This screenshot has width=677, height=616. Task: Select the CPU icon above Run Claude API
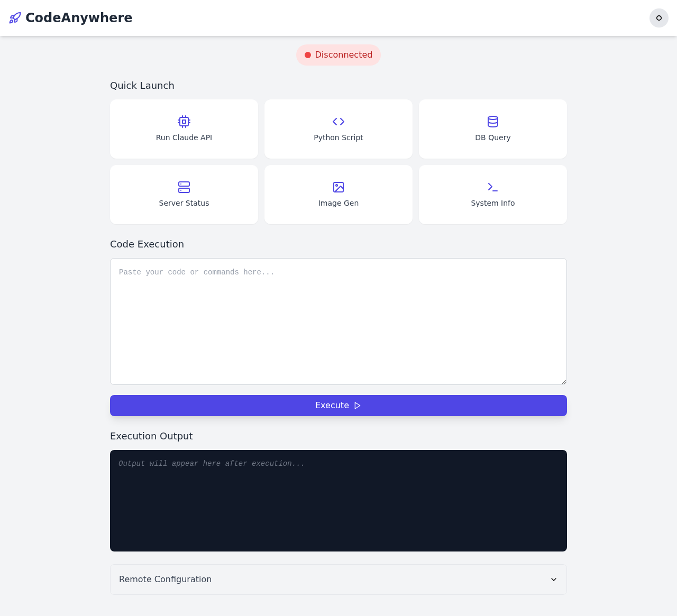coord(184,121)
